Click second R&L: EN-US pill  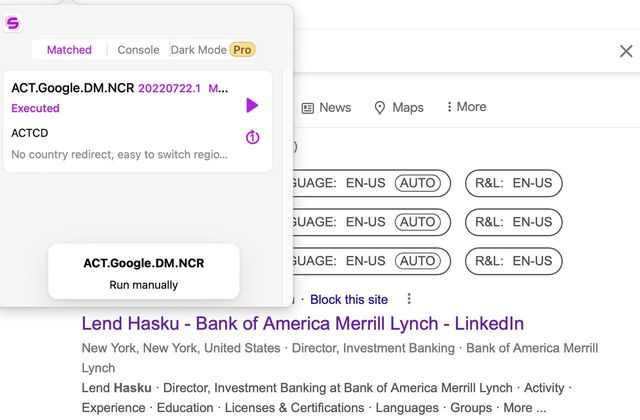click(513, 222)
